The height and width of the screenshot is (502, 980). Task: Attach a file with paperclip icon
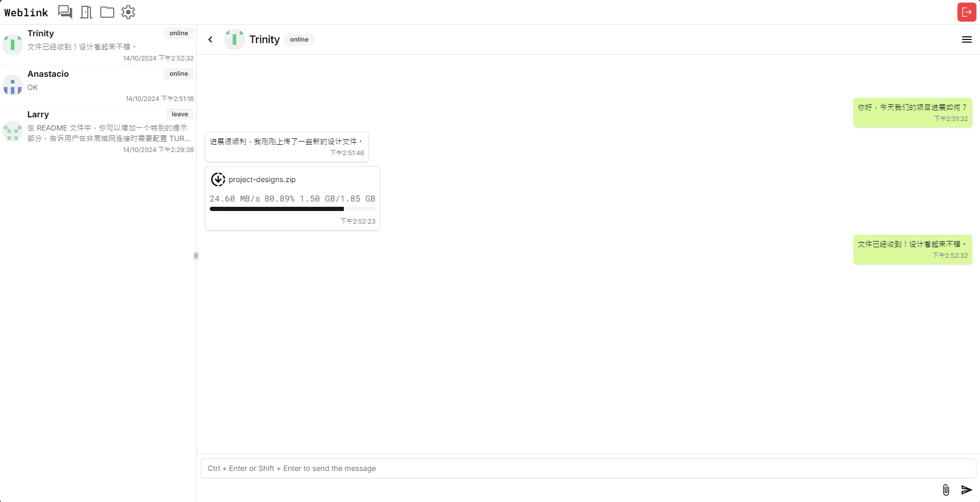pyautogui.click(x=946, y=490)
